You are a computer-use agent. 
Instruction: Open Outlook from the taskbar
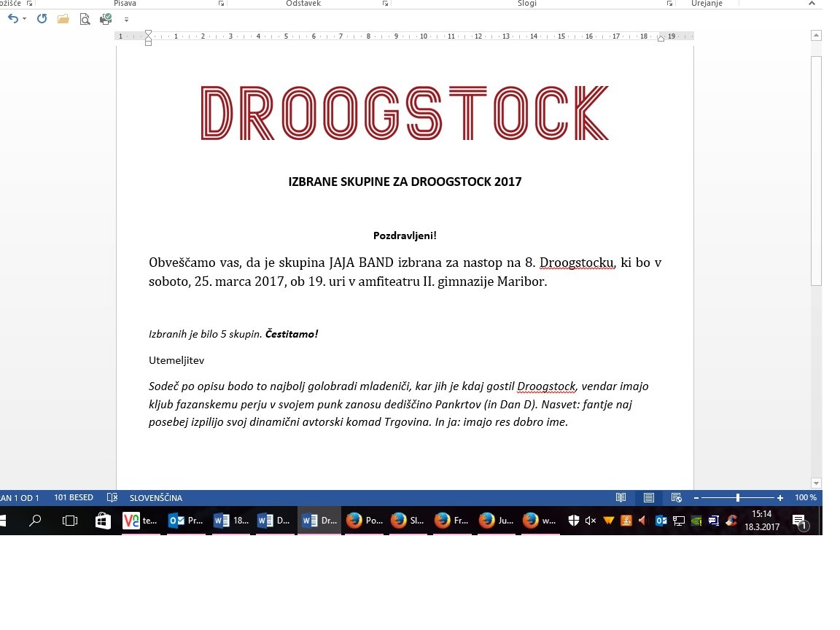pyautogui.click(x=185, y=521)
